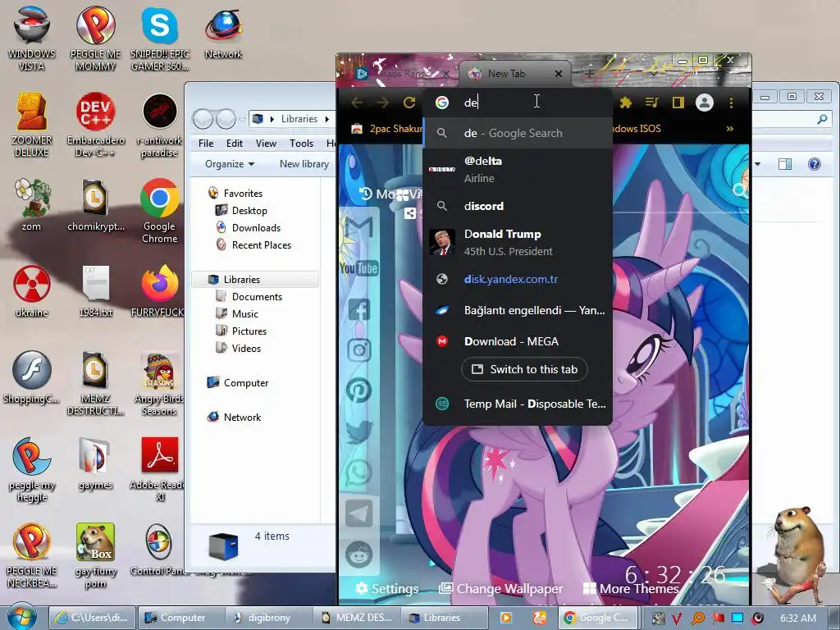840x630 pixels.
Task: Switch to digibrony taskbar button
Action: 269,618
